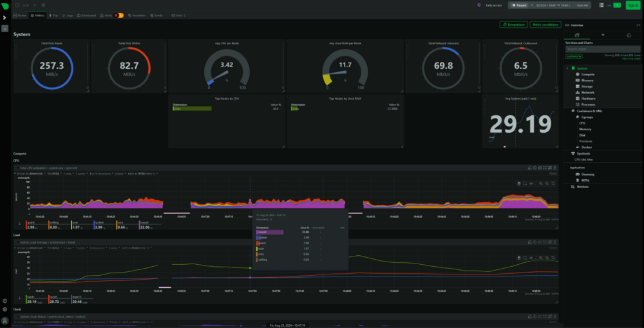
Task: Open the Integrations button
Action: tap(513, 24)
